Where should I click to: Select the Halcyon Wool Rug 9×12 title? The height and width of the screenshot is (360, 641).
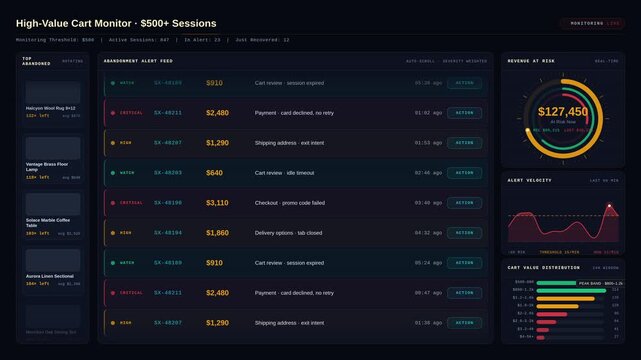[51, 108]
